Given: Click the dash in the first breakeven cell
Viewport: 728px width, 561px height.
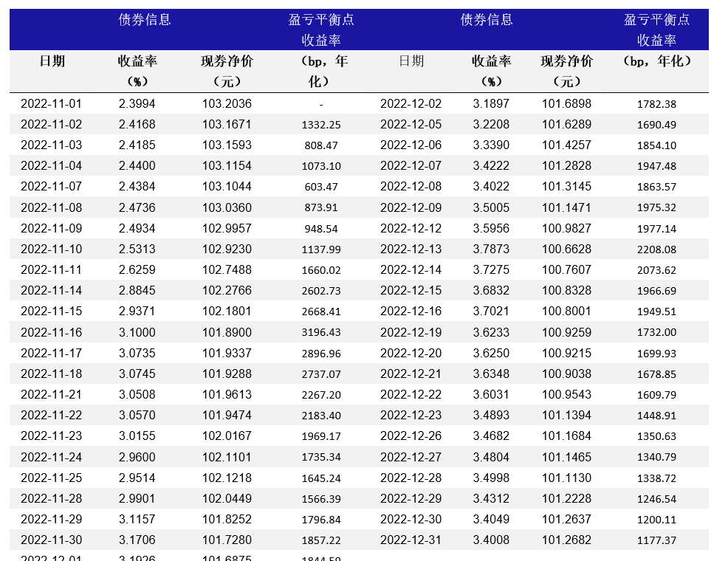Looking at the screenshot, I should tap(320, 104).
